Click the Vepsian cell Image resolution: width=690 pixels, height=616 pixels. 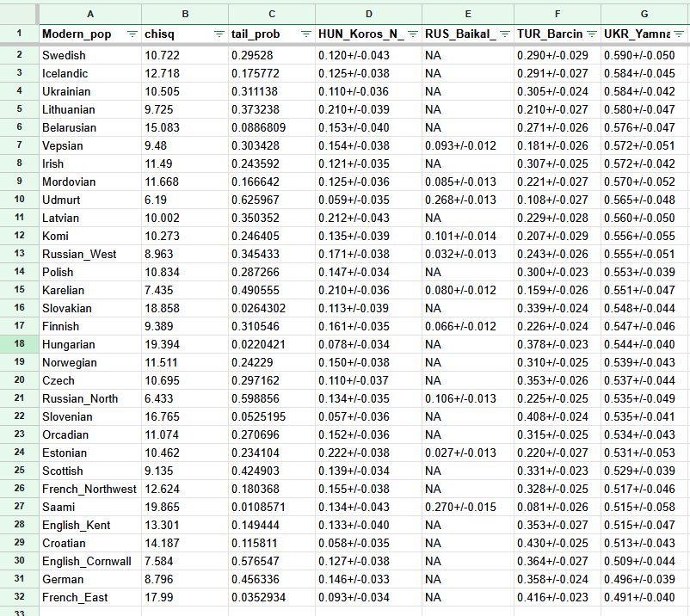[90, 145]
